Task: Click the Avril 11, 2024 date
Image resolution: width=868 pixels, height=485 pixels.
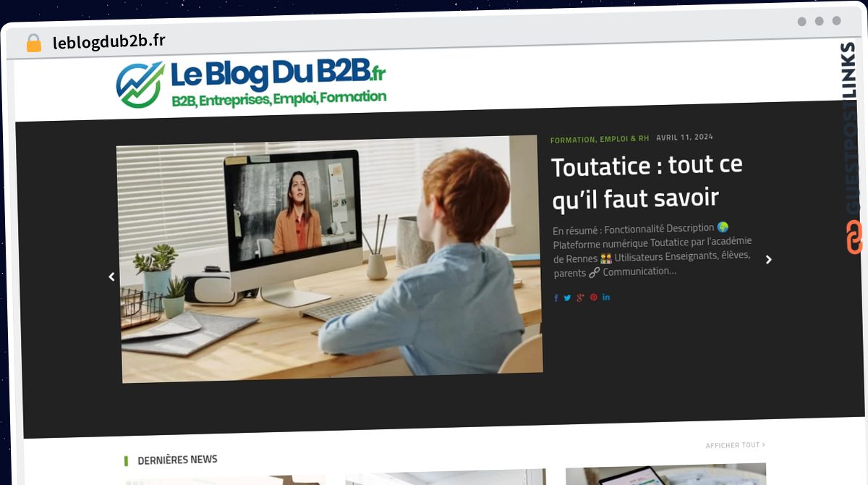Action: pos(684,137)
